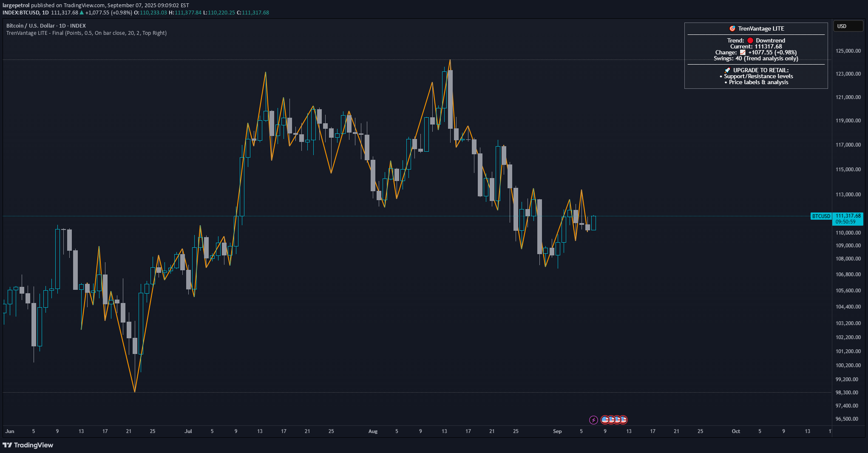Open the rightmost US flag economic event marker
Viewport: 868px width, 453px height.
click(x=623, y=420)
